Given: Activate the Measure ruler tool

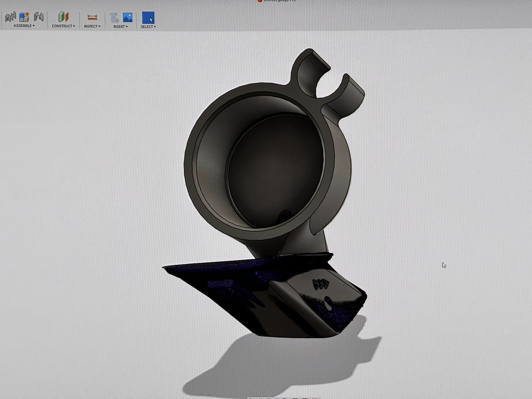Looking at the screenshot, I should (x=92, y=17).
